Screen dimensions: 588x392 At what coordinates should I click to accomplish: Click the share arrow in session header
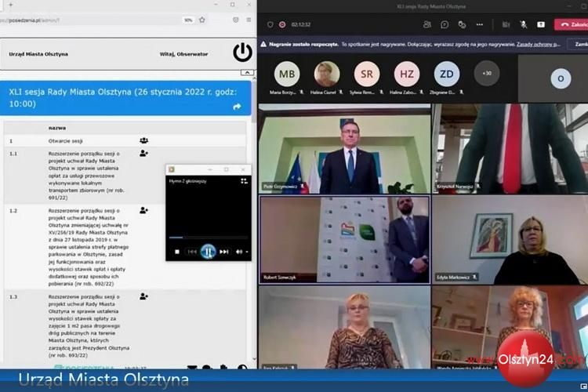click(237, 107)
